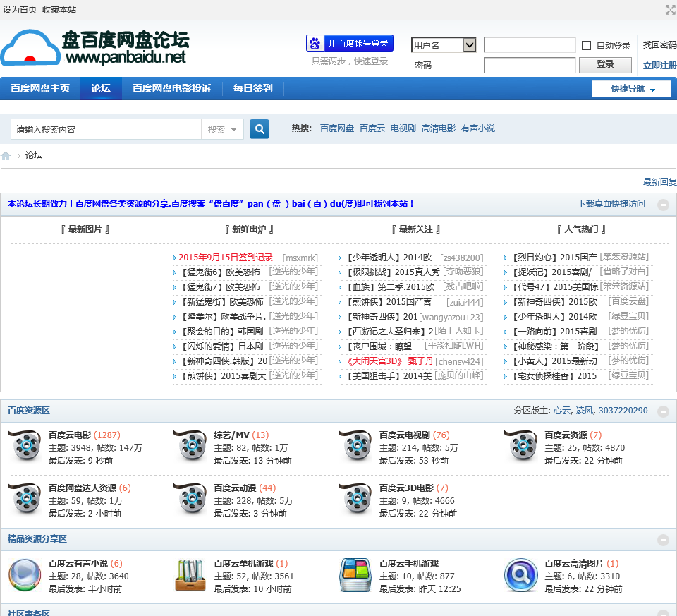Open 百度云单机游戏 bookshelf icon

(x=190, y=575)
